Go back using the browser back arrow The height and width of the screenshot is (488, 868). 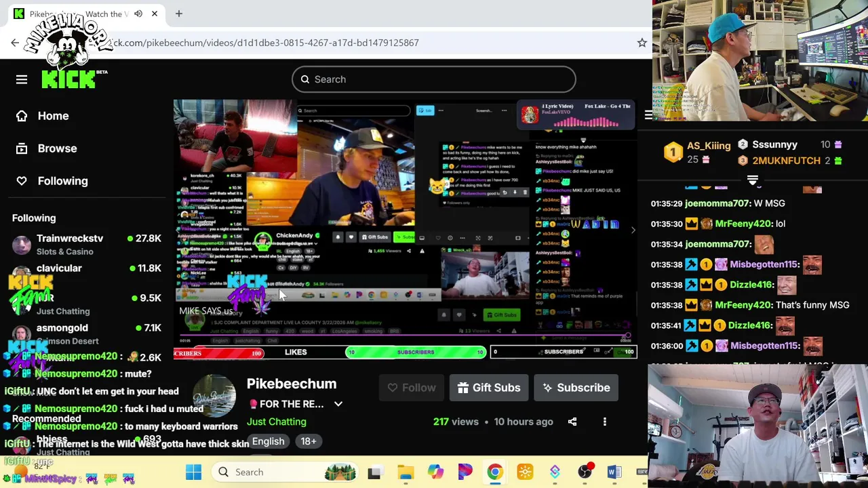pyautogui.click(x=15, y=43)
